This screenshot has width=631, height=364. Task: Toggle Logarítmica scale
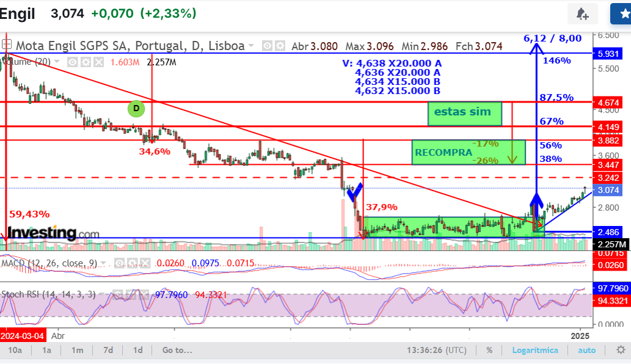coord(535,351)
